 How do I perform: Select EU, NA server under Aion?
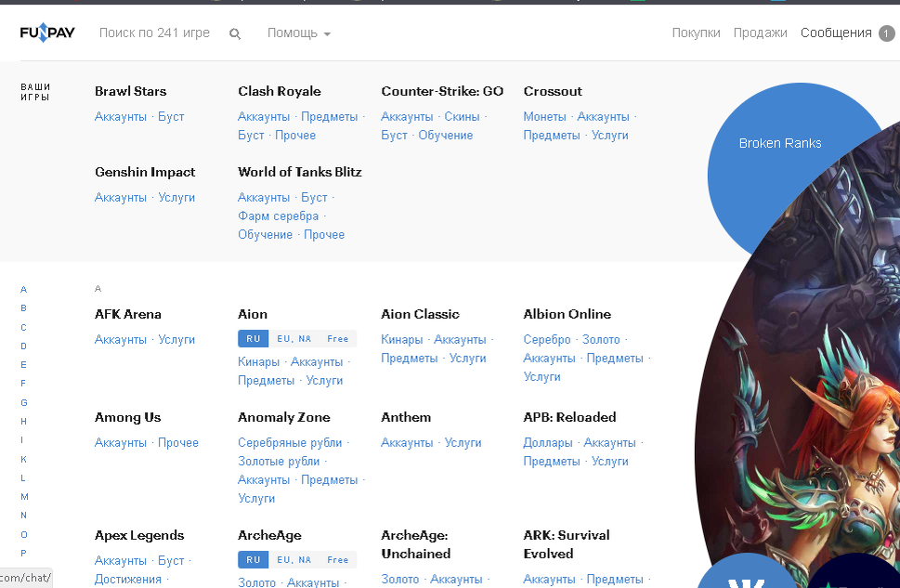click(x=293, y=339)
